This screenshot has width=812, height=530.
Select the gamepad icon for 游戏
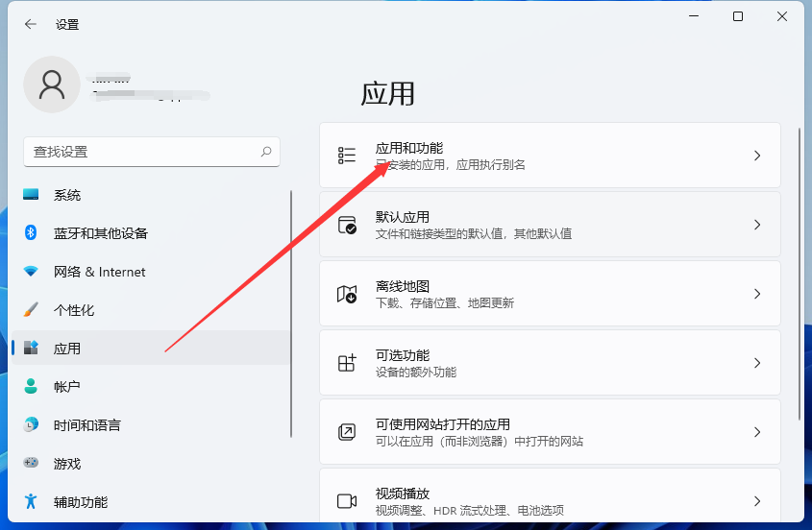31,463
